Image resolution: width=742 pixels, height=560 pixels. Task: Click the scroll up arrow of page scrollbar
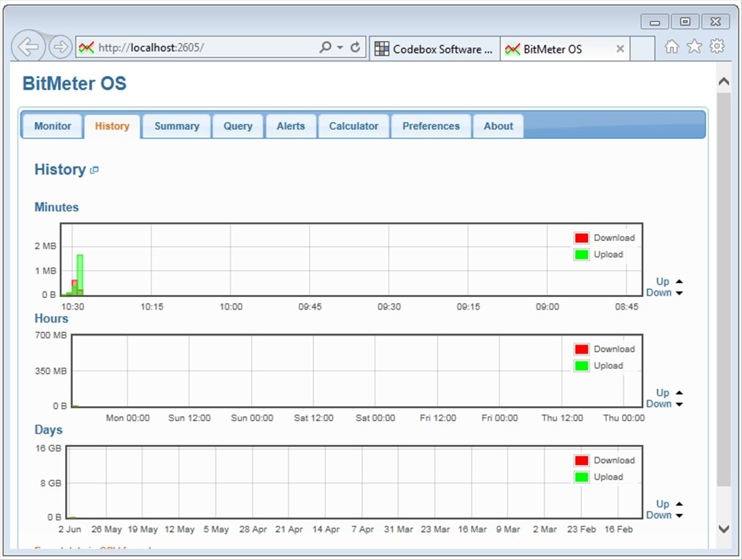point(724,81)
